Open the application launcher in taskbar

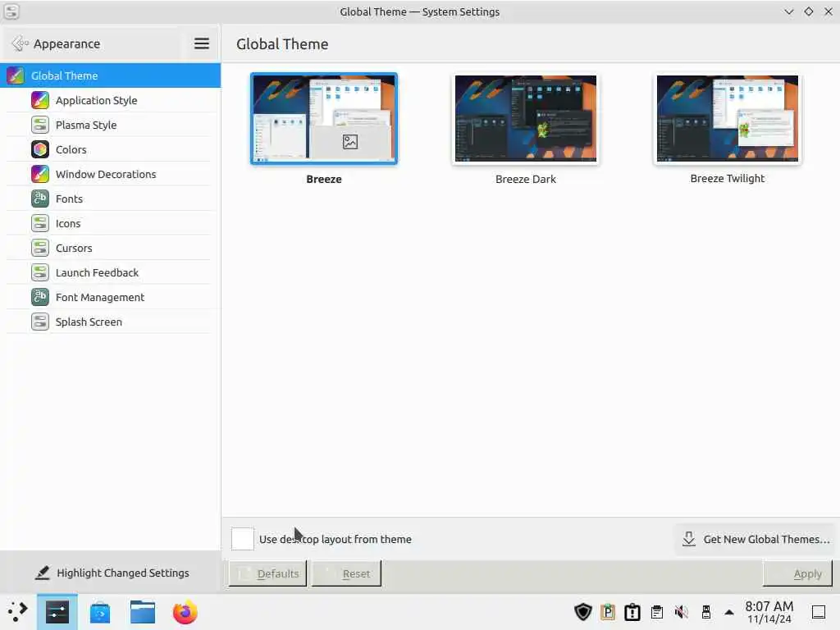pos(17,612)
